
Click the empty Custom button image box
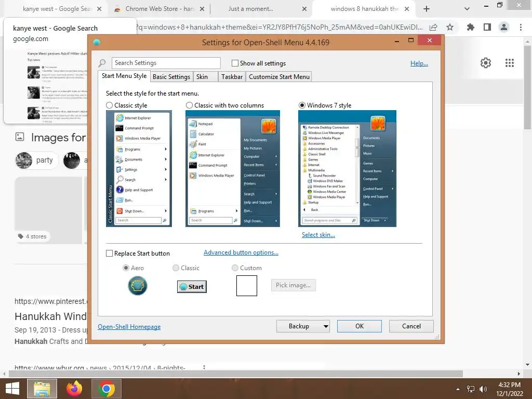247,286
